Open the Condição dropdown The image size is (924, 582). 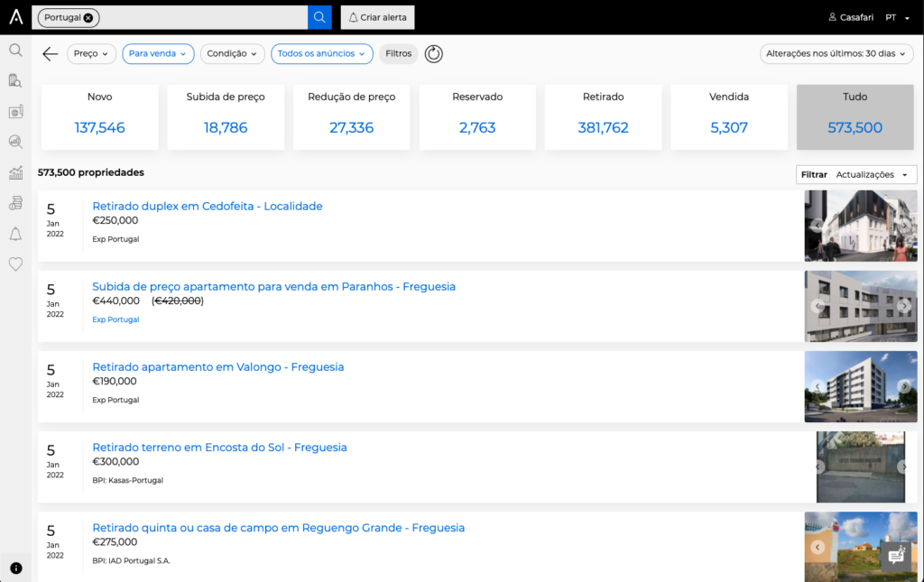point(232,53)
